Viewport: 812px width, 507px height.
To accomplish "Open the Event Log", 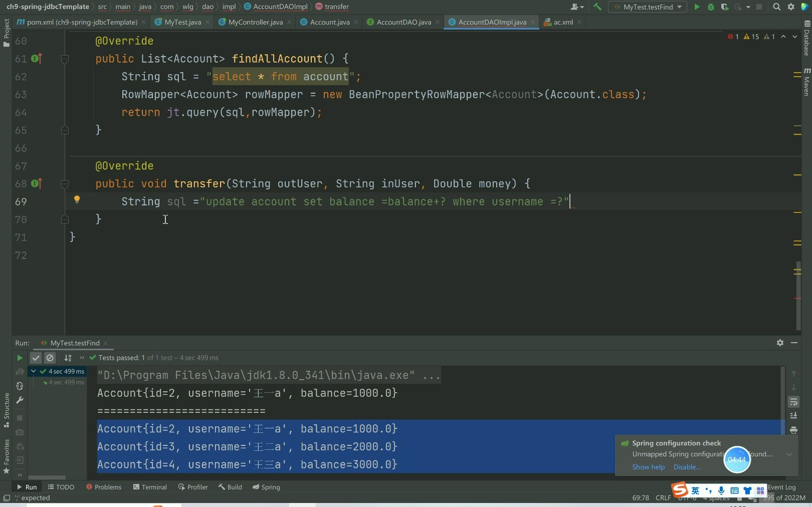I will [x=781, y=487].
